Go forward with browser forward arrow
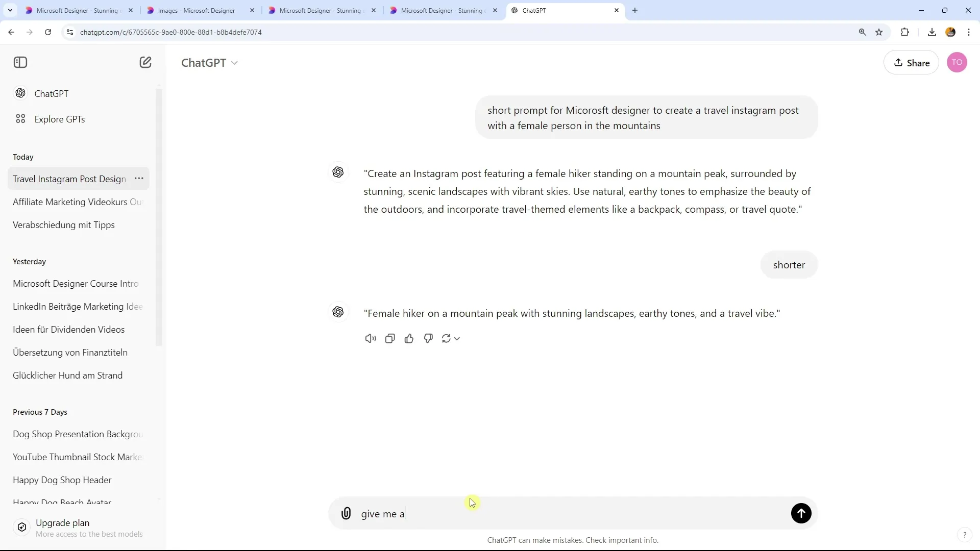The width and height of the screenshot is (980, 551). pyautogui.click(x=30, y=32)
